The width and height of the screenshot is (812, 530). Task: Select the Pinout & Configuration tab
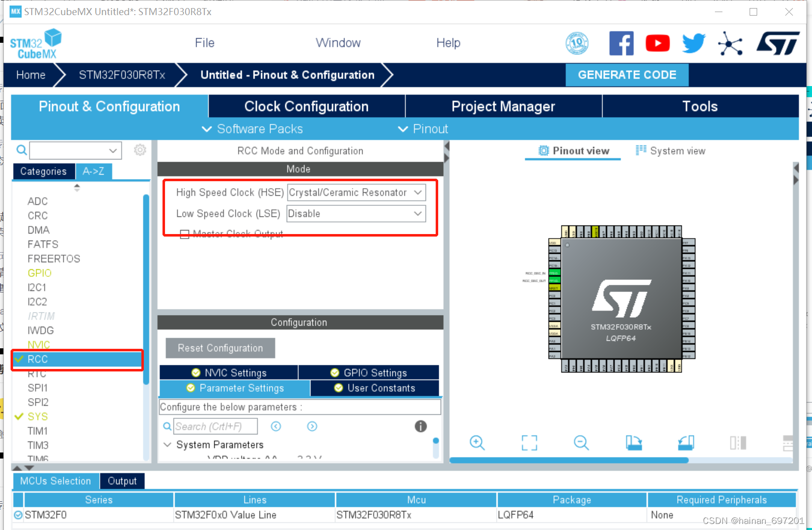(109, 106)
